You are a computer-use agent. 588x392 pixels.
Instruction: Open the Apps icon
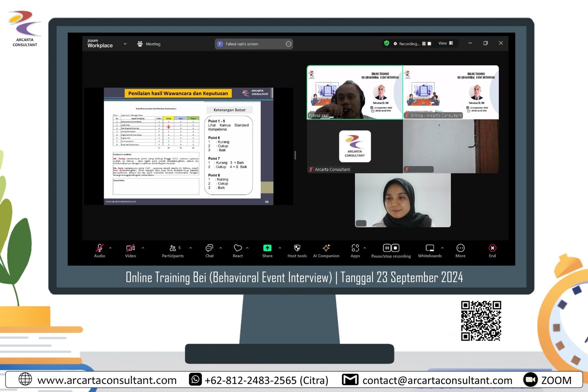[x=355, y=248]
